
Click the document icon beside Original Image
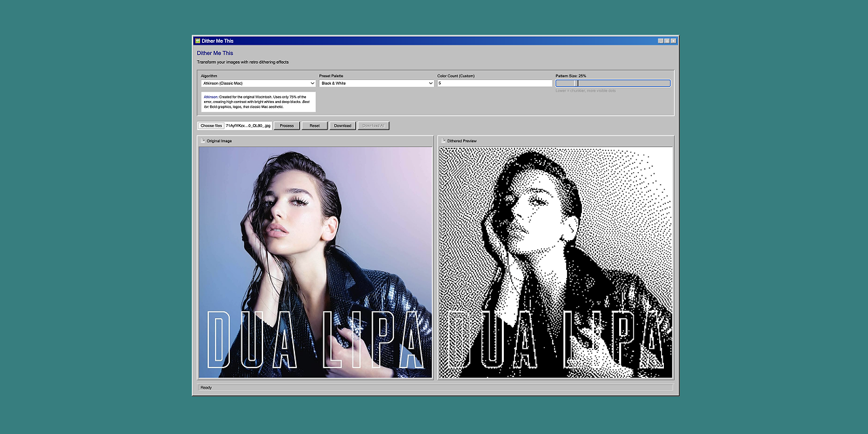pyautogui.click(x=203, y=140)
